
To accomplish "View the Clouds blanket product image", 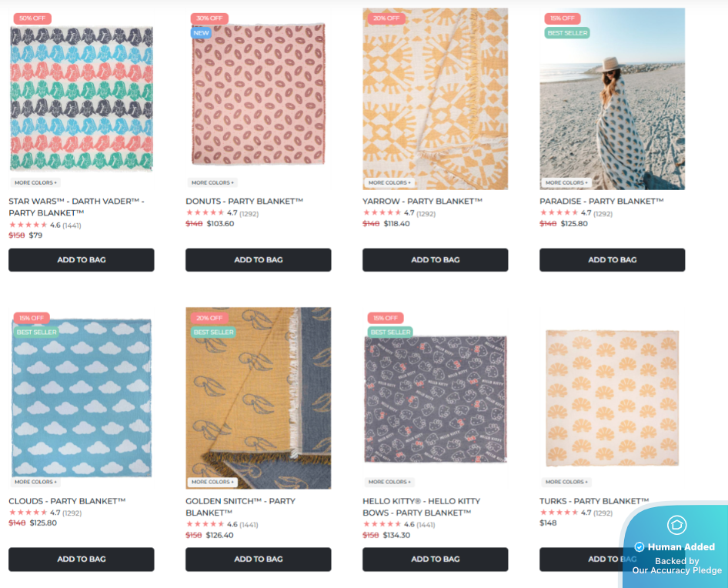I will [x=82, y=396].
